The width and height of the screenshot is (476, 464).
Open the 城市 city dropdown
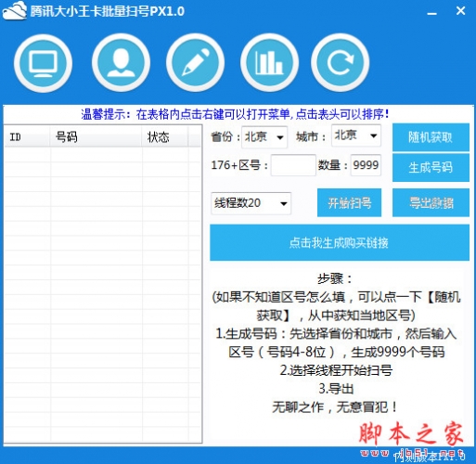(356, 135)
